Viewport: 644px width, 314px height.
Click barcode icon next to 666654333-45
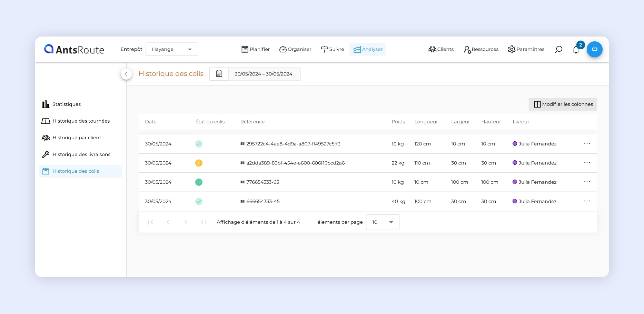click(x=243, y=201)
